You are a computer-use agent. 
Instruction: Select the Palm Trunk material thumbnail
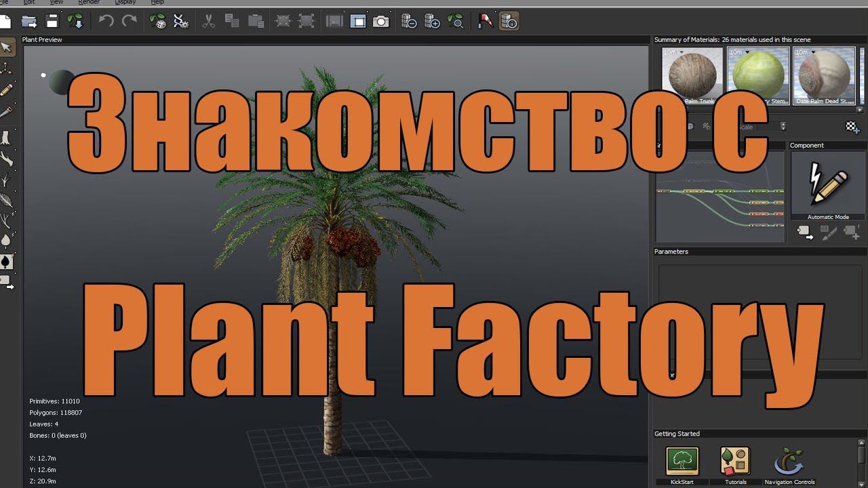[692, 76]
